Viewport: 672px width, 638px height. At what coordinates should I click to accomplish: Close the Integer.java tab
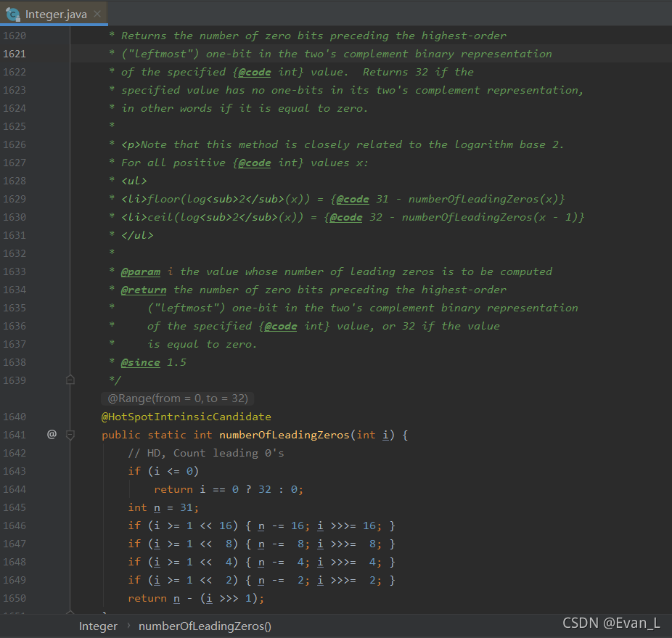97,14
